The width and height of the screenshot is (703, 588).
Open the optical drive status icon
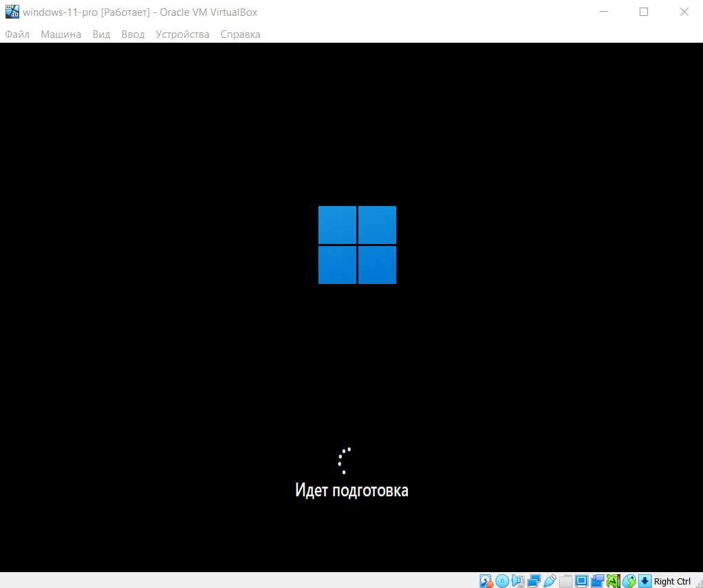coord(502,581)
